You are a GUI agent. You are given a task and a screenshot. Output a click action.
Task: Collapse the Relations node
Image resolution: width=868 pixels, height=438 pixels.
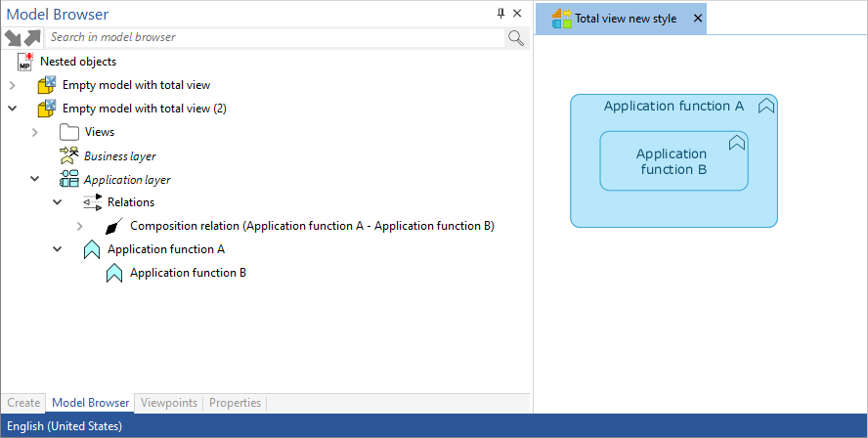(58, 202)
